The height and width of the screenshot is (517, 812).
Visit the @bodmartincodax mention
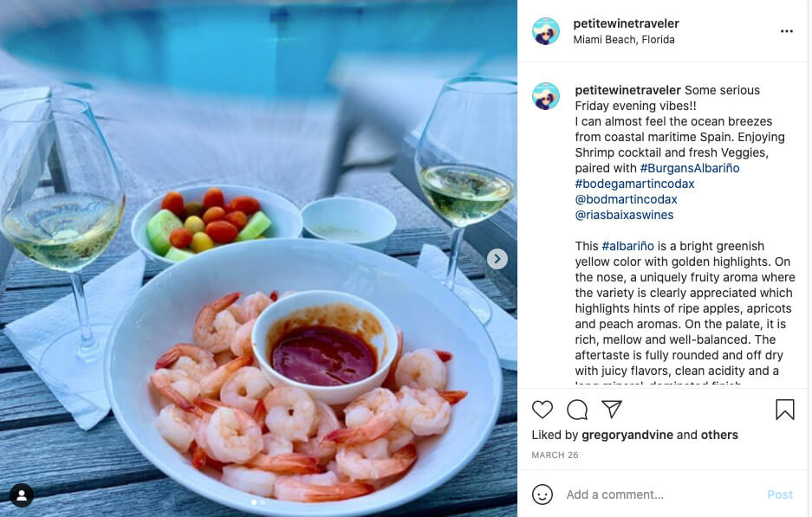pos(626,199)
